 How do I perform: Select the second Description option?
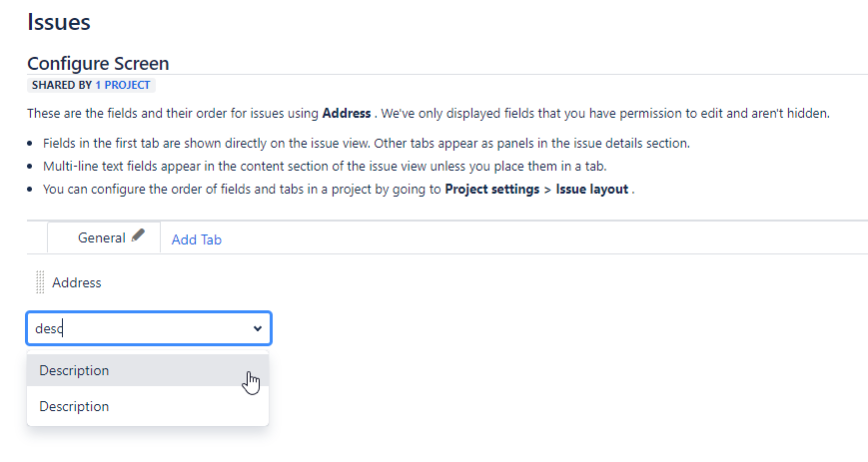[148, 407]
